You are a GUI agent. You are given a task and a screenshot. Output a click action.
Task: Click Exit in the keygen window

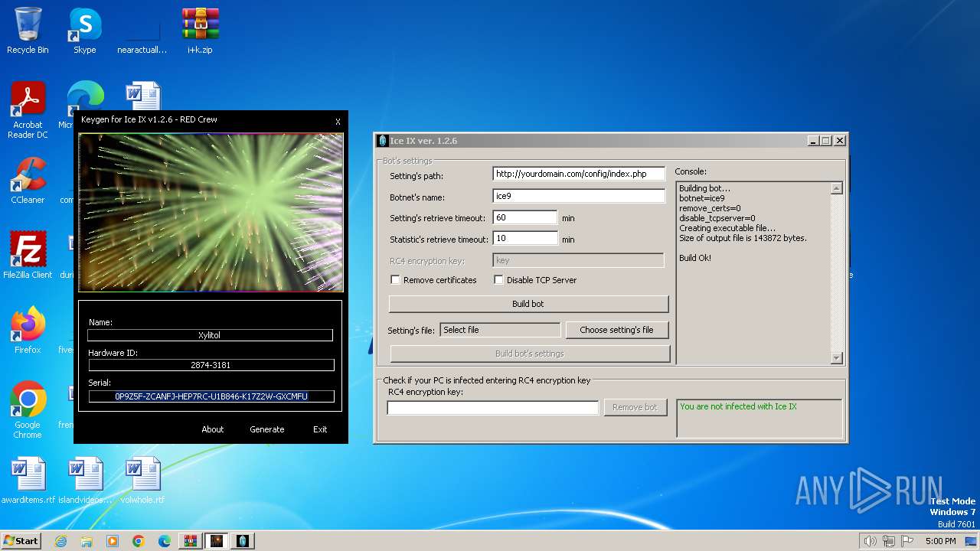[x=320, y=429]
